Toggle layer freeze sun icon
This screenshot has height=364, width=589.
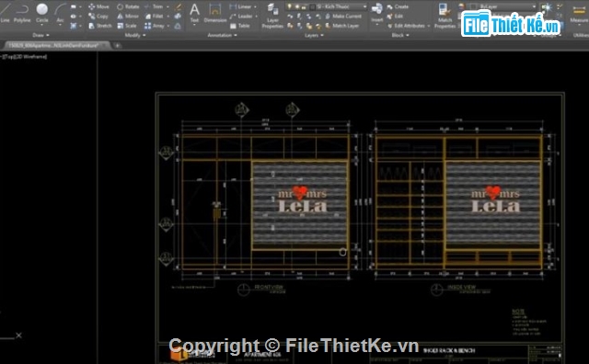click(296, 6)
